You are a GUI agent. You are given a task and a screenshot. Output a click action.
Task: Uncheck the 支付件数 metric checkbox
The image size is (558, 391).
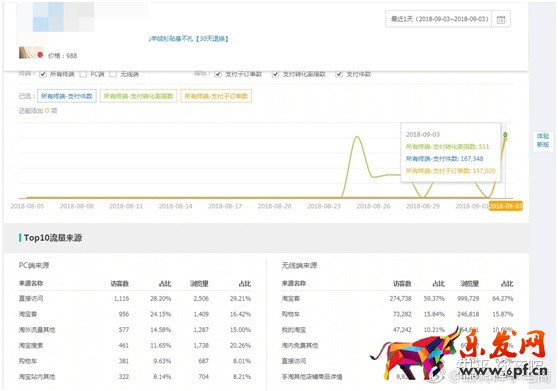(339, 74)
